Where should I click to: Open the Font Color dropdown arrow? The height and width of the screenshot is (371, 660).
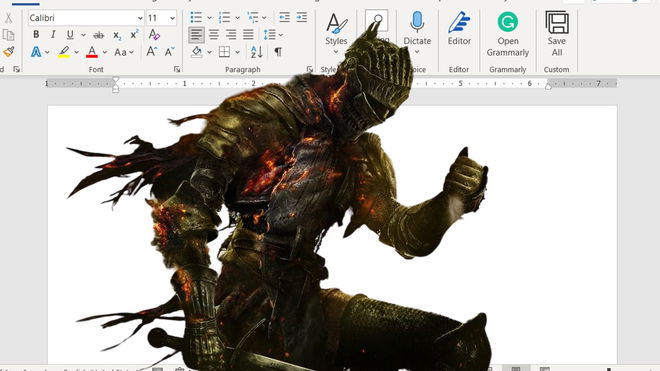[105, 52]
